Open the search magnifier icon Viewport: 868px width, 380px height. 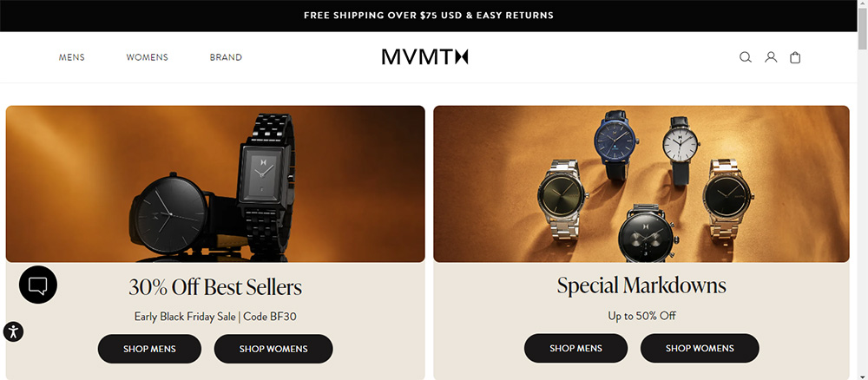tap(746, 57)
